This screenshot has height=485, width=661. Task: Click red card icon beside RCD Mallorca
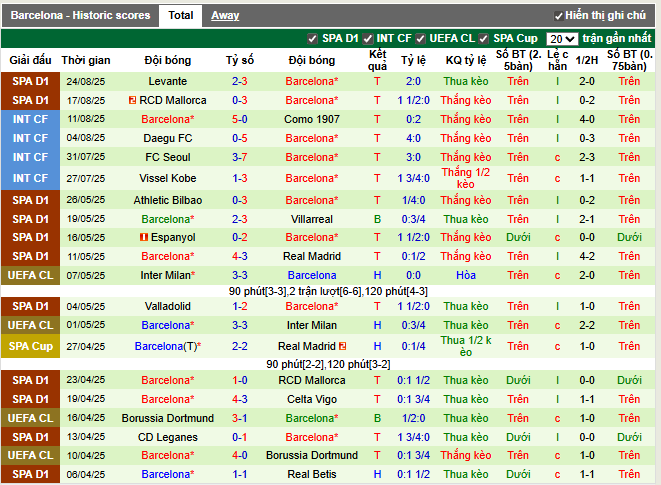[132, 100]
